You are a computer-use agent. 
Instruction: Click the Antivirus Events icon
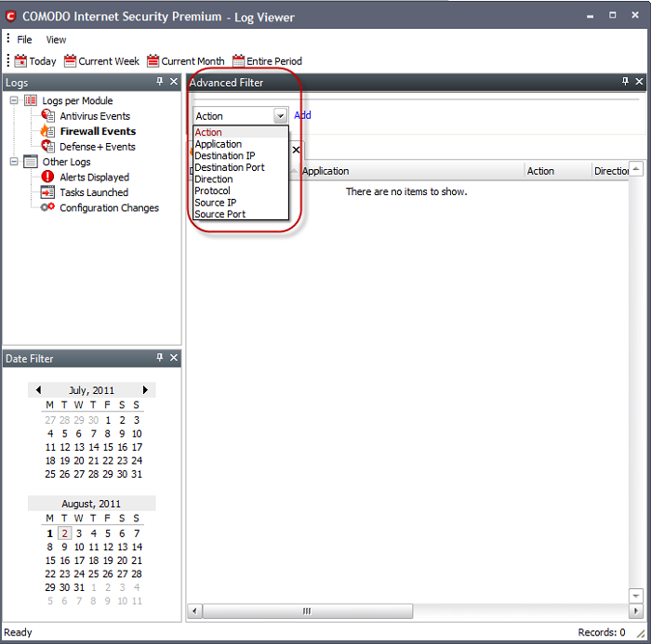(47, 116)
